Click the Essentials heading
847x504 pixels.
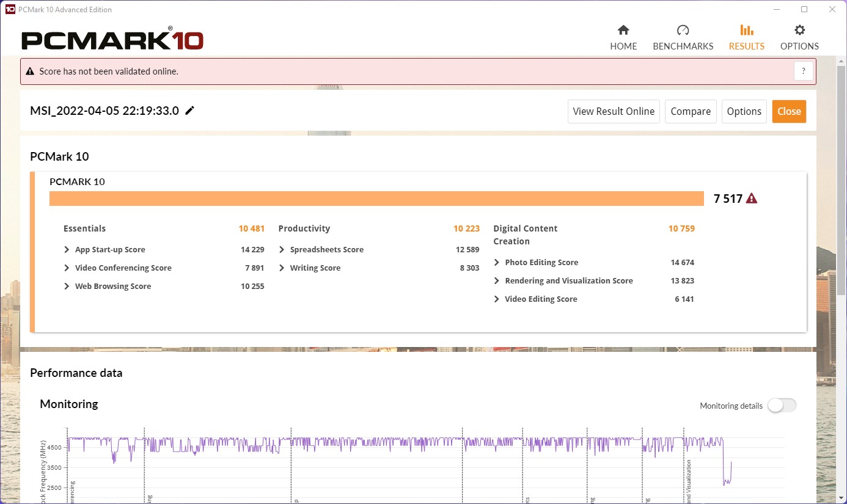(84, 228)
